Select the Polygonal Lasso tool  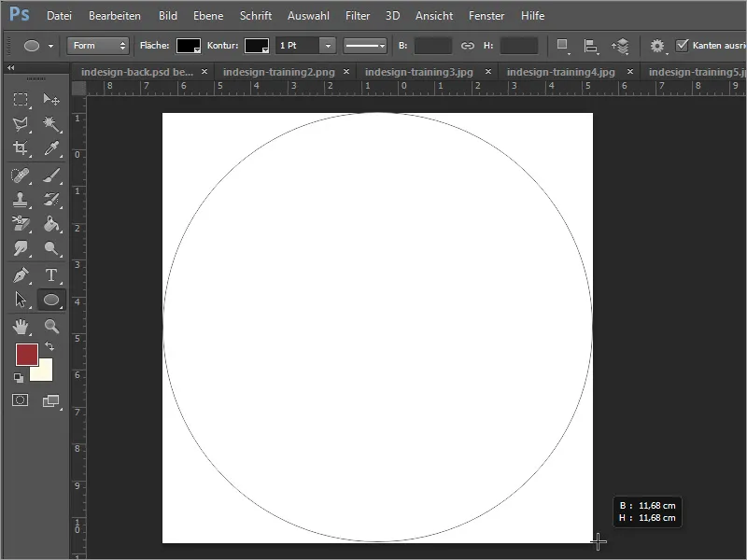pos(20,124)
